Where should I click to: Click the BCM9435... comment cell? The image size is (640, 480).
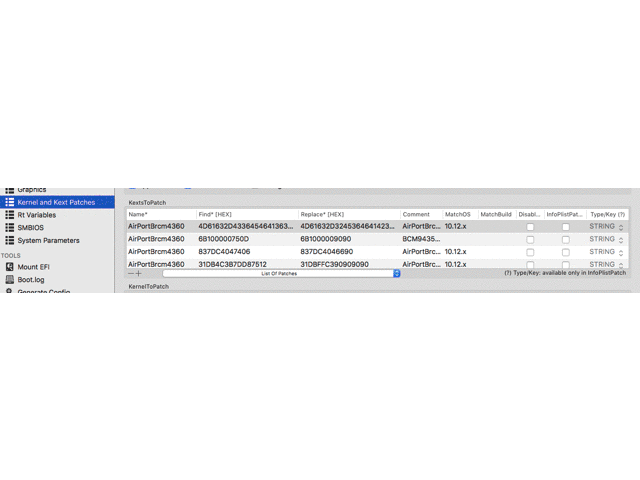pos(421,239)
